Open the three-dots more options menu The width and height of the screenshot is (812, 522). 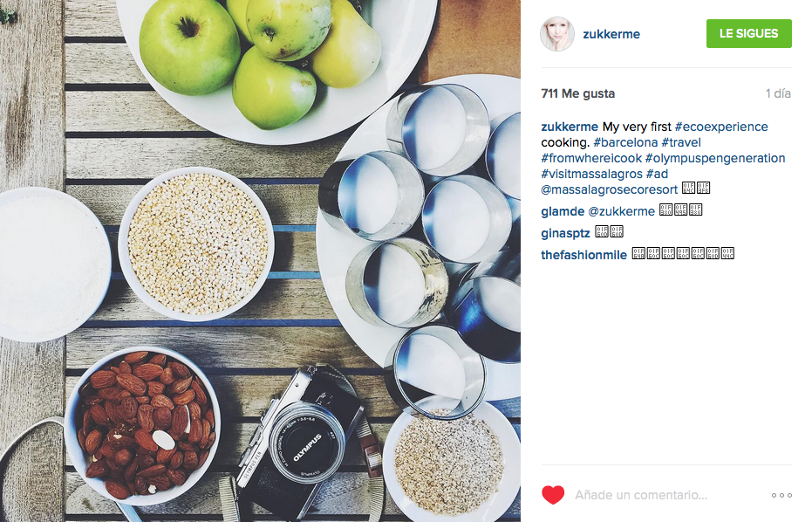pyautogui.click(x=781, y=496)
